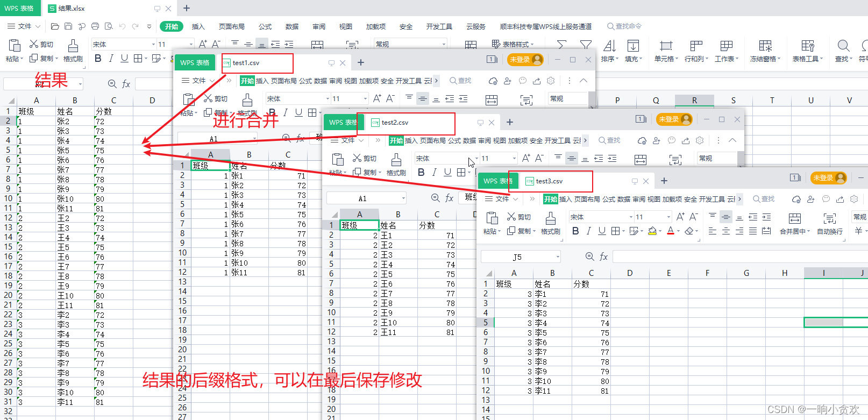Click 自动换行 wrap text in test3.csv window
The height and width of the screenshot is (420, 868).
click(x=830, y=224)
